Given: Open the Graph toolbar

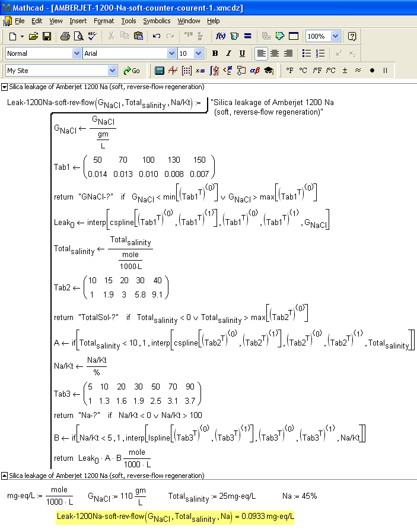Looking at the screenshot, I should click(173, 71).
